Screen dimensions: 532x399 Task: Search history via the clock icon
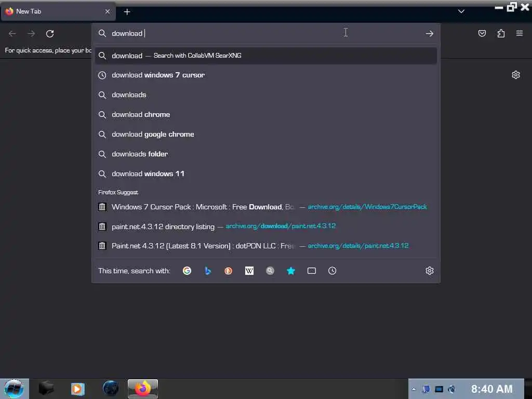(x=332, y=270)
